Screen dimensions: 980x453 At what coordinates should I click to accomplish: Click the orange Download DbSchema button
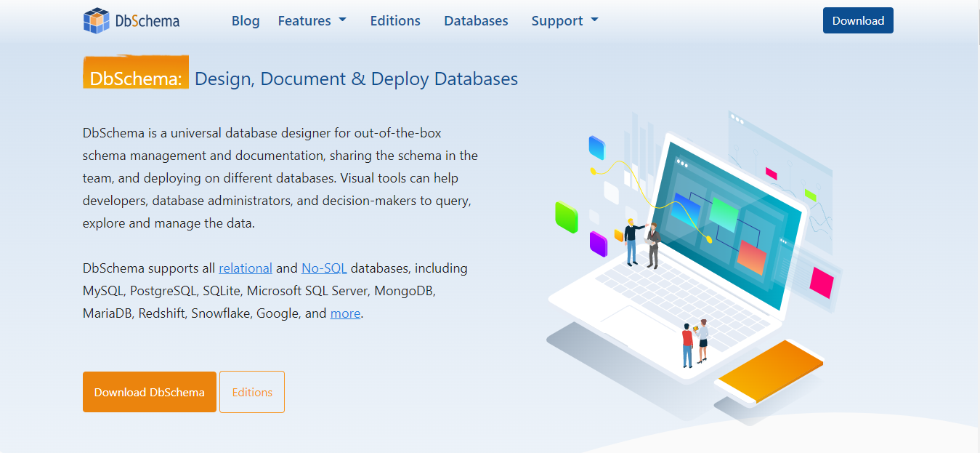click(x=150, y=392)
